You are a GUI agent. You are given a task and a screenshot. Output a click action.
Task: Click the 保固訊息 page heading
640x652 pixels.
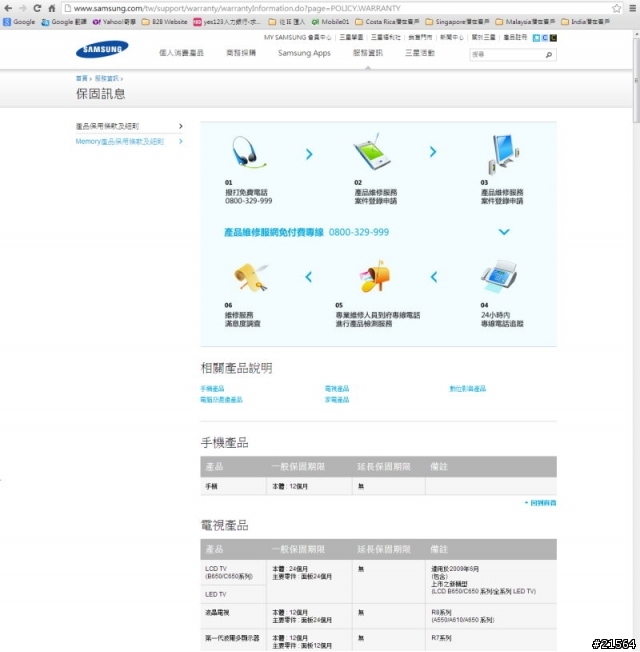101,94
